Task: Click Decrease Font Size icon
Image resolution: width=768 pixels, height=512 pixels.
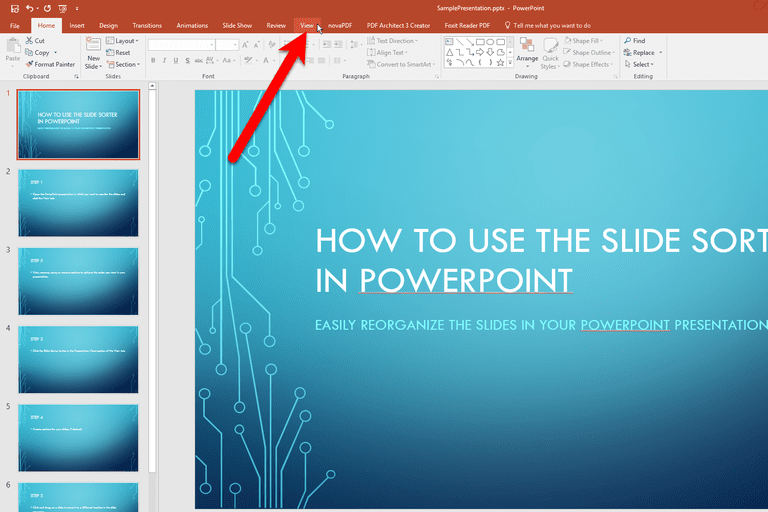Action: (x=257, y=45)
